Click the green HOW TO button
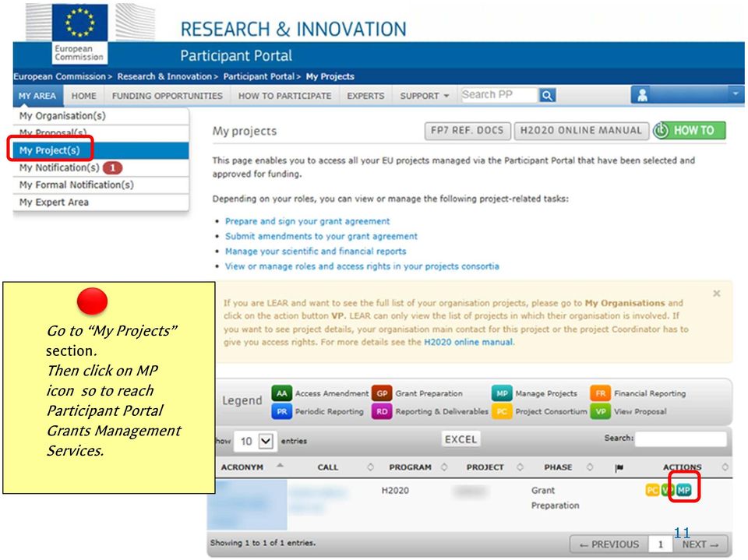The image size is (748, 560). point(690,130)
